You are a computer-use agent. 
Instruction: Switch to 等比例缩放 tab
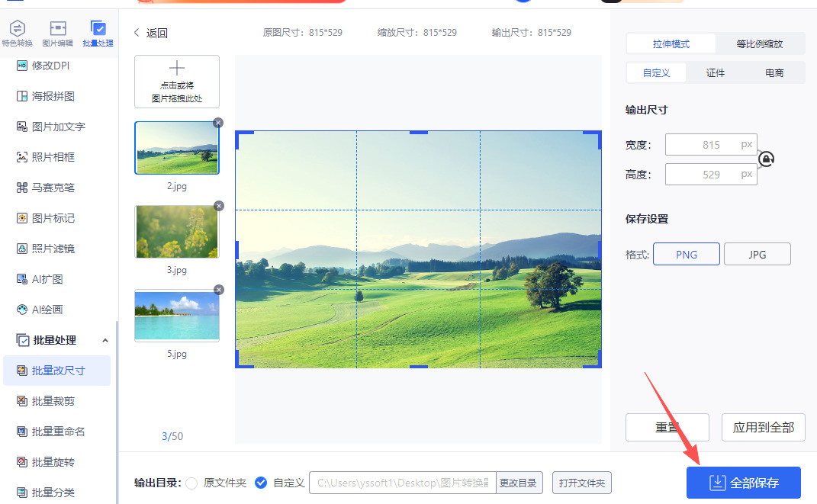[760, 43]
